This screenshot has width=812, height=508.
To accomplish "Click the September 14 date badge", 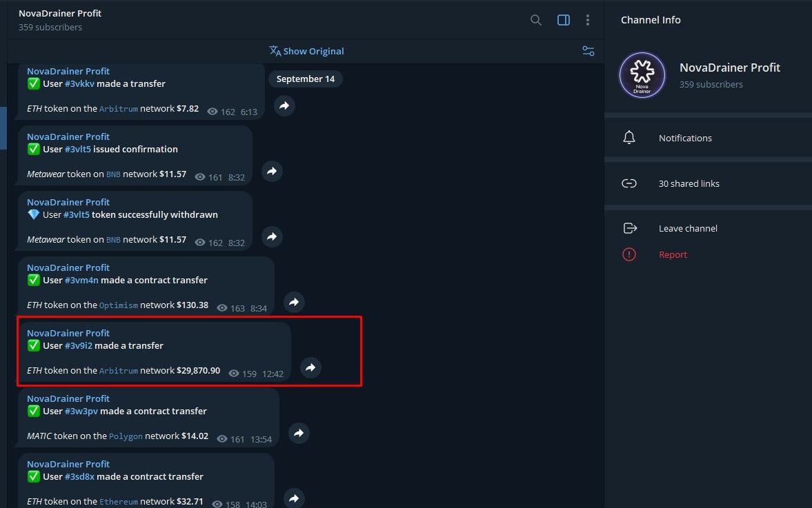I will tap(306, 79).
